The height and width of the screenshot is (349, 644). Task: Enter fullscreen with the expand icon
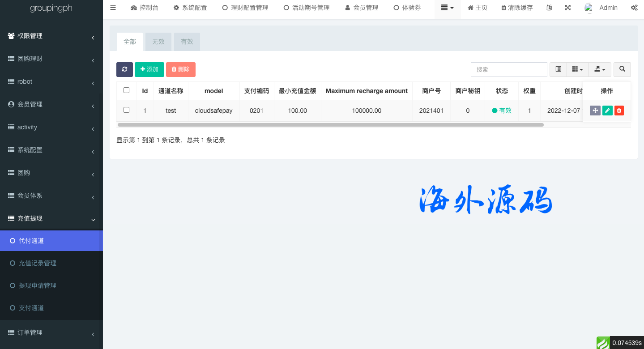click(567, 8)
